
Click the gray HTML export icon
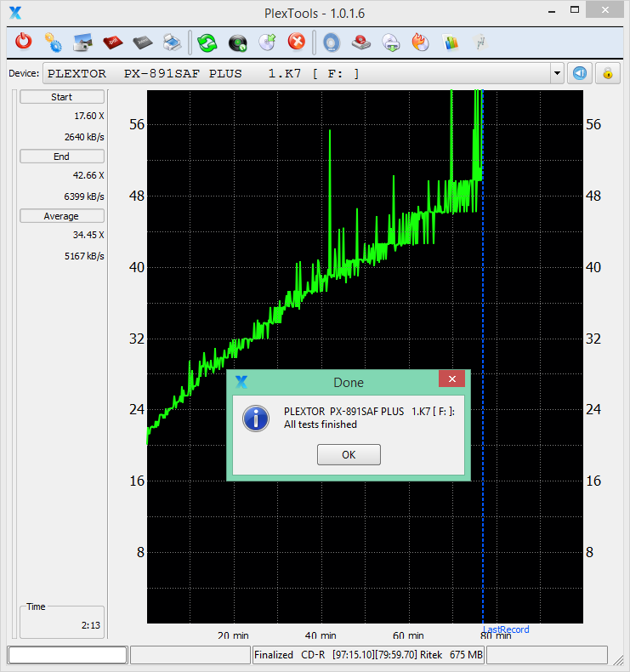143,43
